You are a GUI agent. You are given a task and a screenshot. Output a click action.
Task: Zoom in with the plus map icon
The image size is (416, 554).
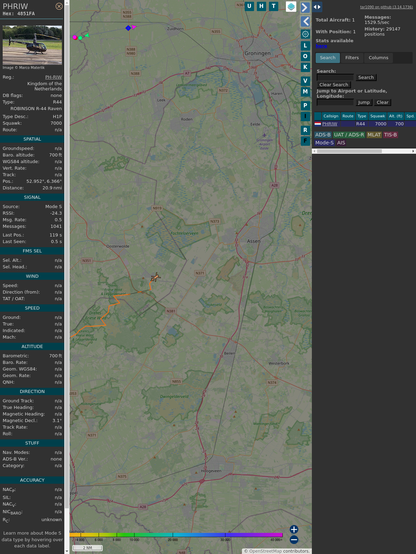tap(294, 529)
